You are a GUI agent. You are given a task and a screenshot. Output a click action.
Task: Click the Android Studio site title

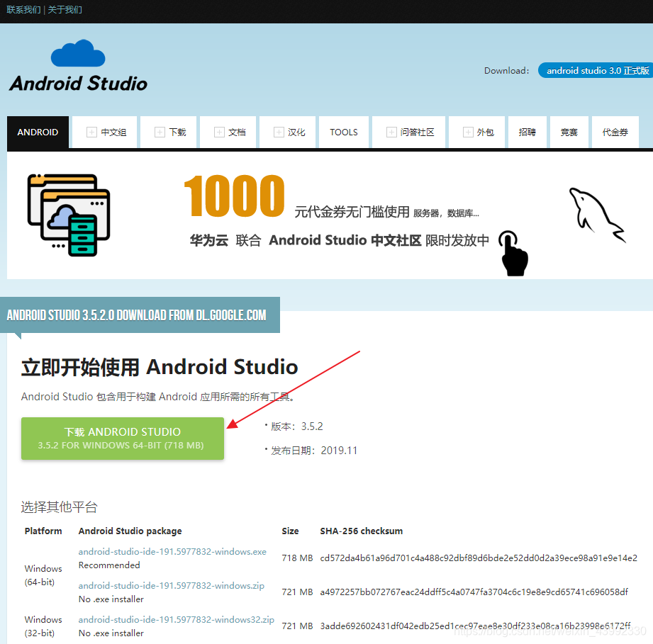[x=79, y=83]
